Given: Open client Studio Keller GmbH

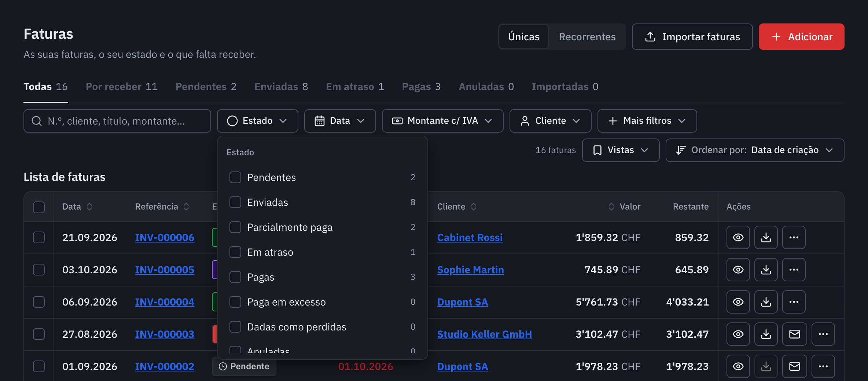Looking at the screenshot, I should [484, 334].
